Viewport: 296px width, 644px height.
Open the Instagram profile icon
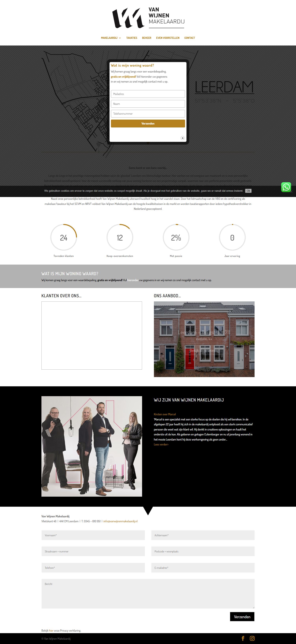(x=252, y=638)
